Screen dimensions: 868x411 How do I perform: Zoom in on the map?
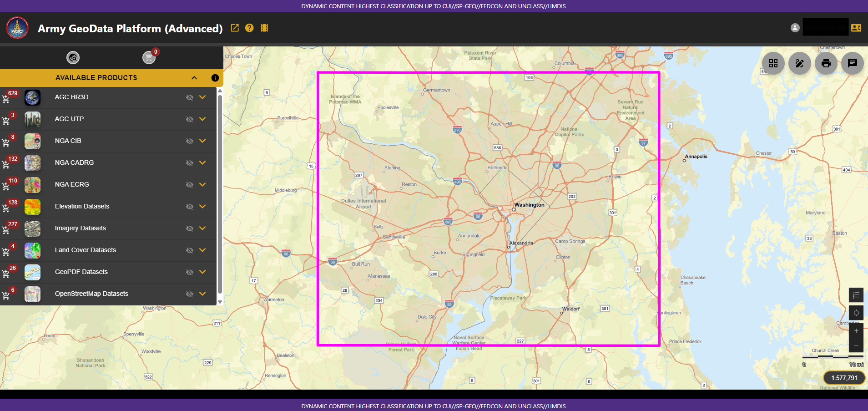click(x=856, y=331)
